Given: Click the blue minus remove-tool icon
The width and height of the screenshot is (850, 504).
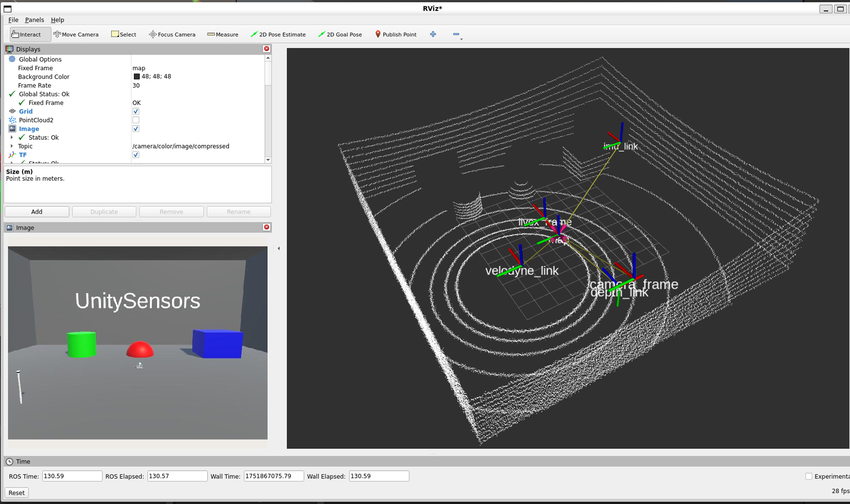Looking at the screenshot, I should [456, 34].
